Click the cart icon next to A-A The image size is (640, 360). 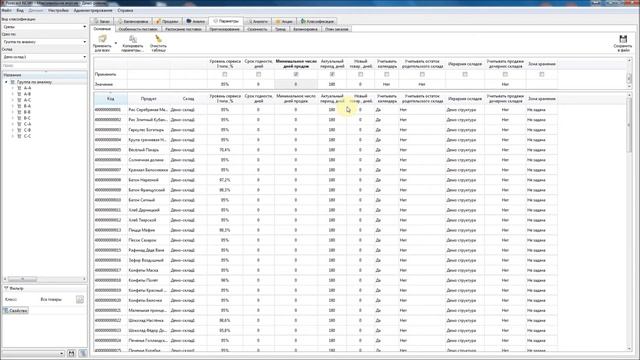(x=19, y=88)
